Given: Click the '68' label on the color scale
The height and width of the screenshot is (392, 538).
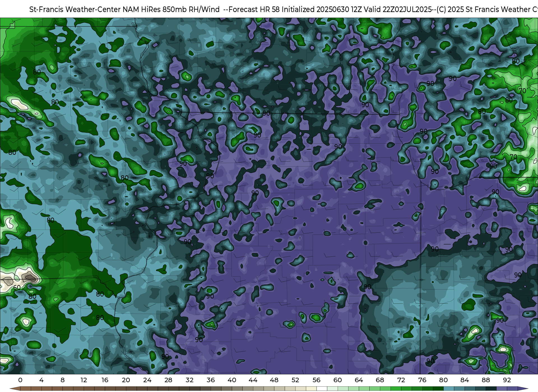Looking at the screenshot, I should coord(380,380).
